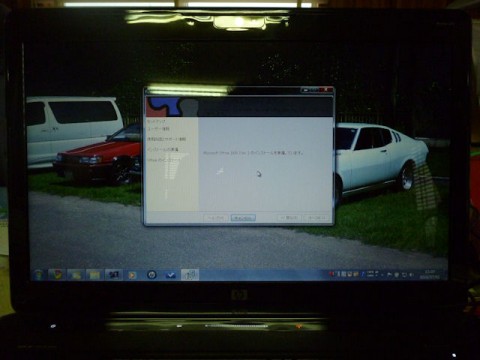Select the highlighted Office setup taskbar icon
Screen dimensions: 480x360
190,275
